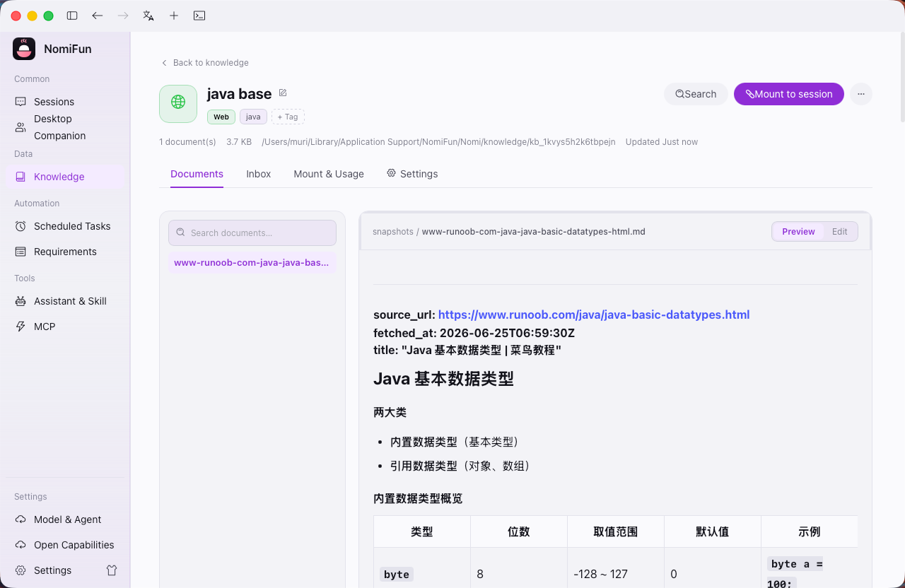Open Requirements in the sidebar
905x588 pixels.
coord(65,252)
